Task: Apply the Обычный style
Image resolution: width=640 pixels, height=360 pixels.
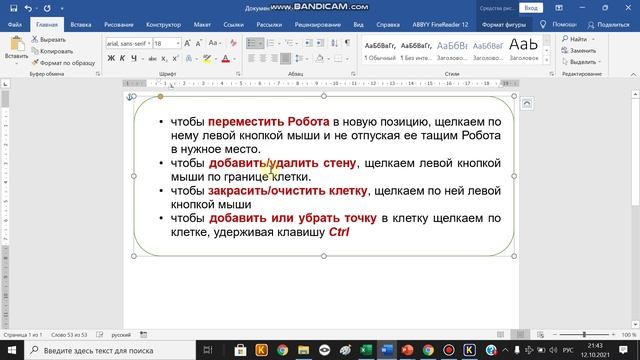Action: 380,51
